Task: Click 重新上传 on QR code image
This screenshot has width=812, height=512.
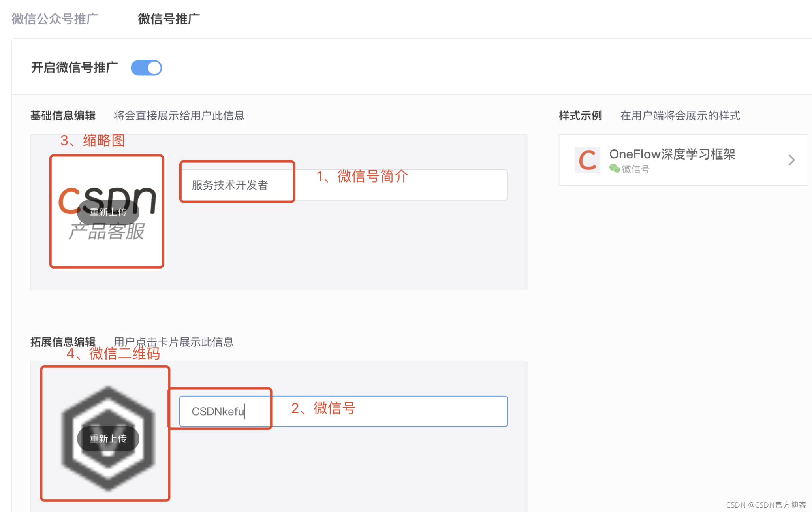Action: tap(108, 439)
